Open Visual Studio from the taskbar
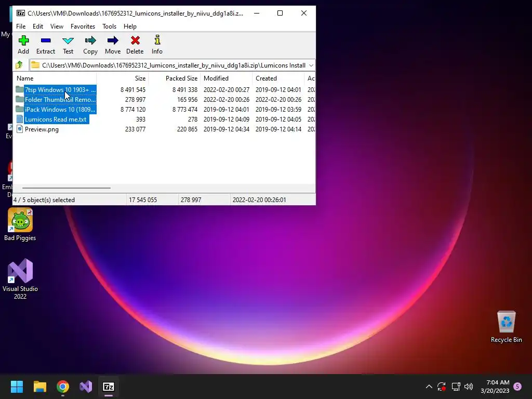The image size is (532, 399). [x=86, y=387]
